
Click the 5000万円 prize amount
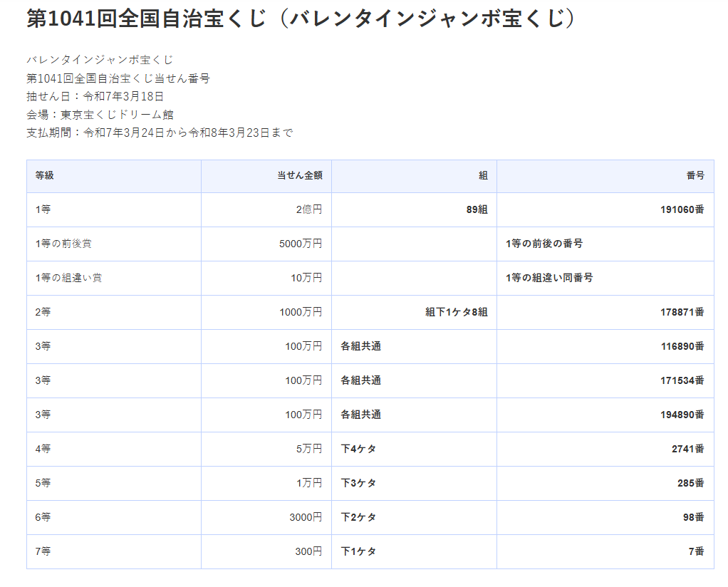click(x=301, y=244)
